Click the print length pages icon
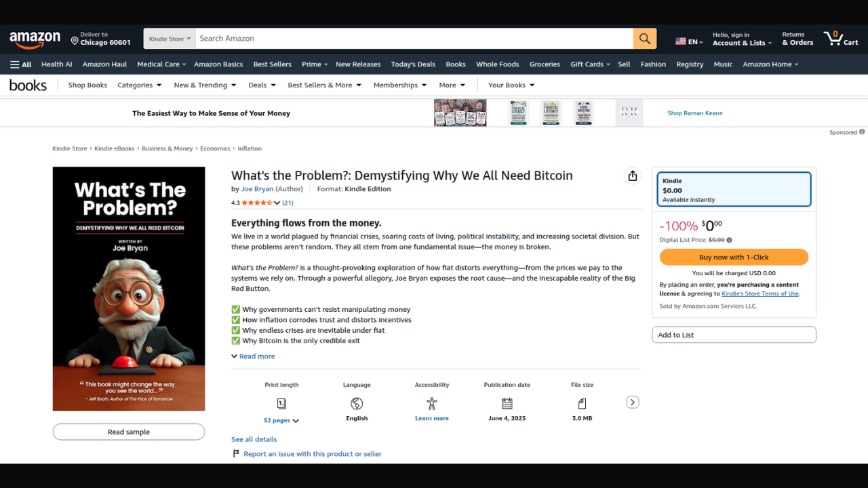The image size is (868, 488). pos(281,403)
